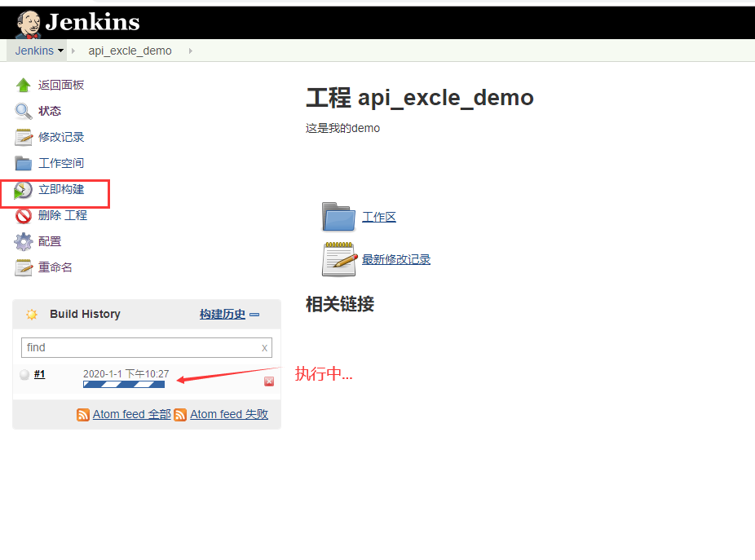Viewport: 755px width, 560px height.
Task: Click the build #1 timestamp 2020-1-1 下午10:27
Action: 126,373
